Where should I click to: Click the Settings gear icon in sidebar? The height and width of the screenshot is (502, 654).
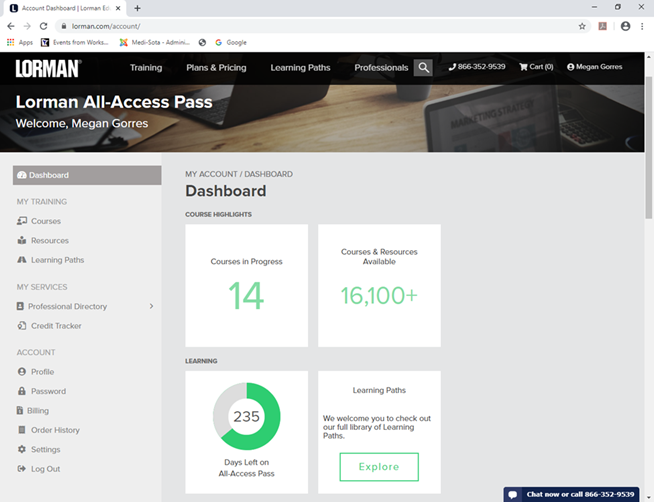[x=22, y=449]
